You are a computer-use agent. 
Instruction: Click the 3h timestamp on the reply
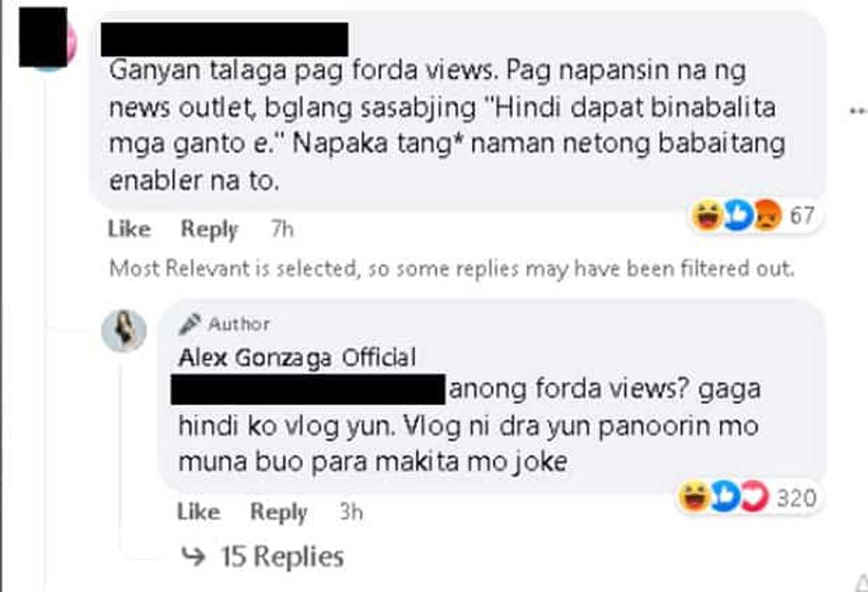(351, 511)
